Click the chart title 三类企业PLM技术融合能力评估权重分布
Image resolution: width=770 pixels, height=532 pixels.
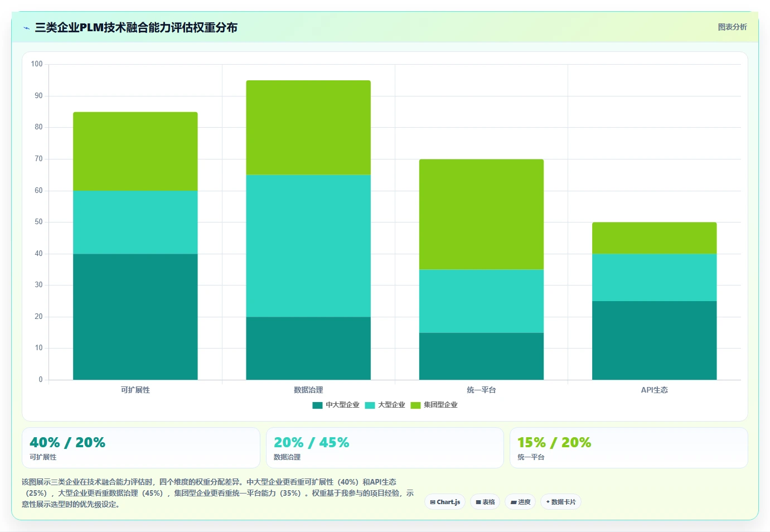coord(136,27)
